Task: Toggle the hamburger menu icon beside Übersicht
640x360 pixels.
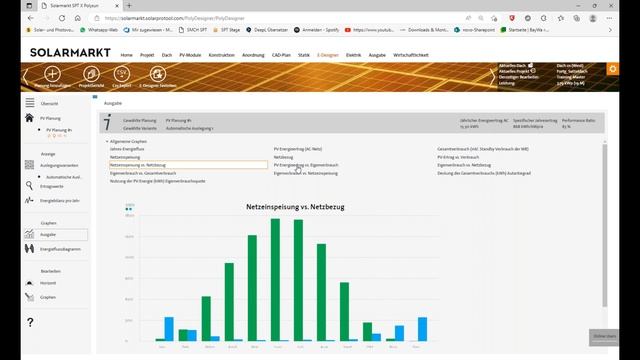Action: (30, 103)
